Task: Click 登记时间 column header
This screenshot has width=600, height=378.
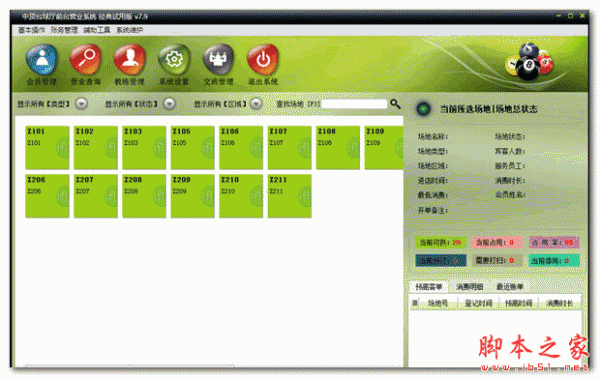Action: 478,303
